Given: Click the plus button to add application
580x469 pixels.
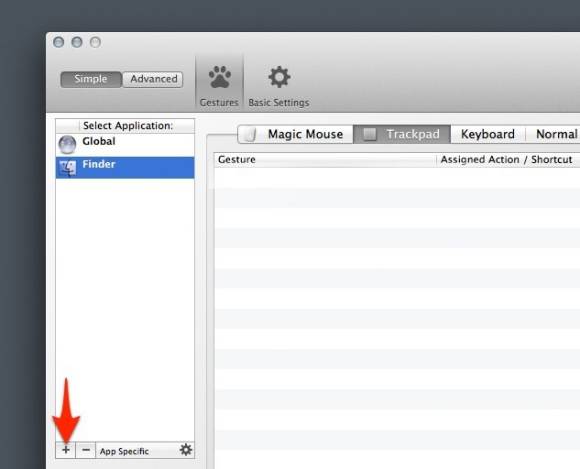Looking at the screenshot, I should point(66,450).
